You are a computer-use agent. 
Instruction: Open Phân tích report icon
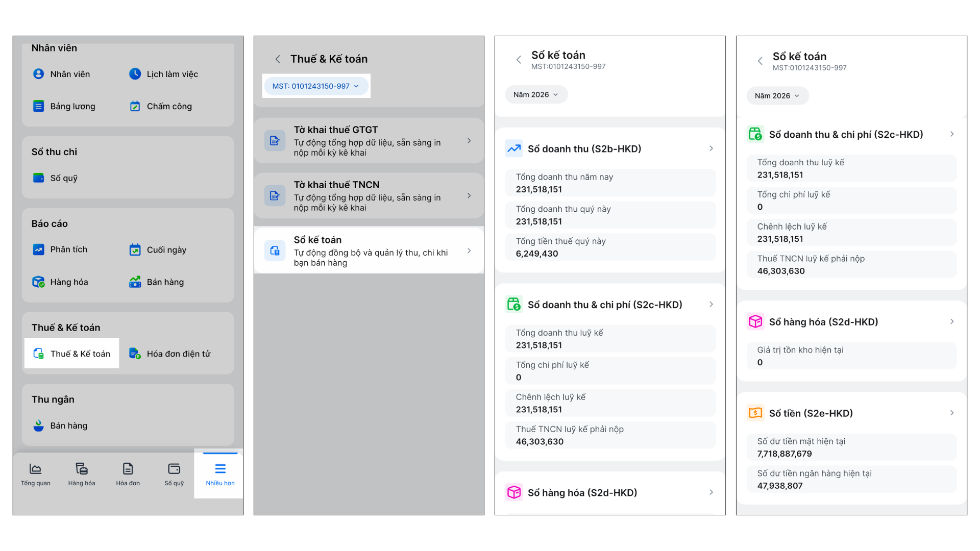pyautogui.click(x=38, y=249)
